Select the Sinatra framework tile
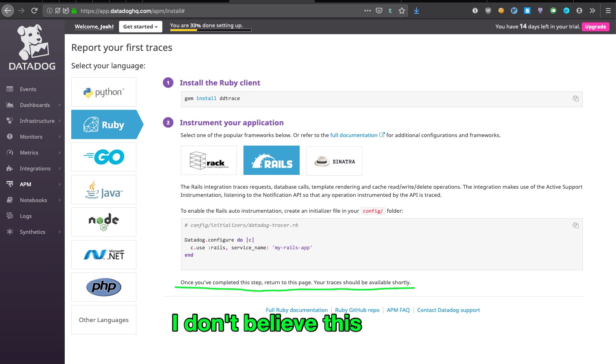 click(x=334, y=161)
